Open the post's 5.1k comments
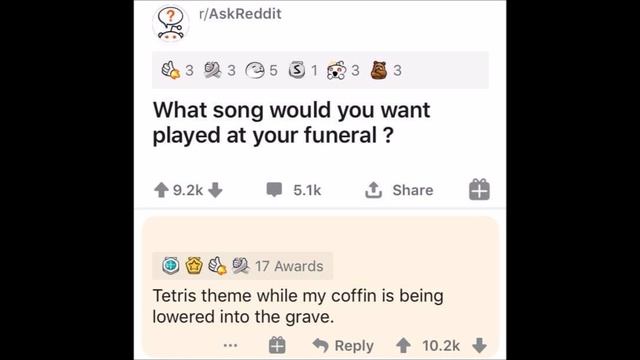 [293, 190]
